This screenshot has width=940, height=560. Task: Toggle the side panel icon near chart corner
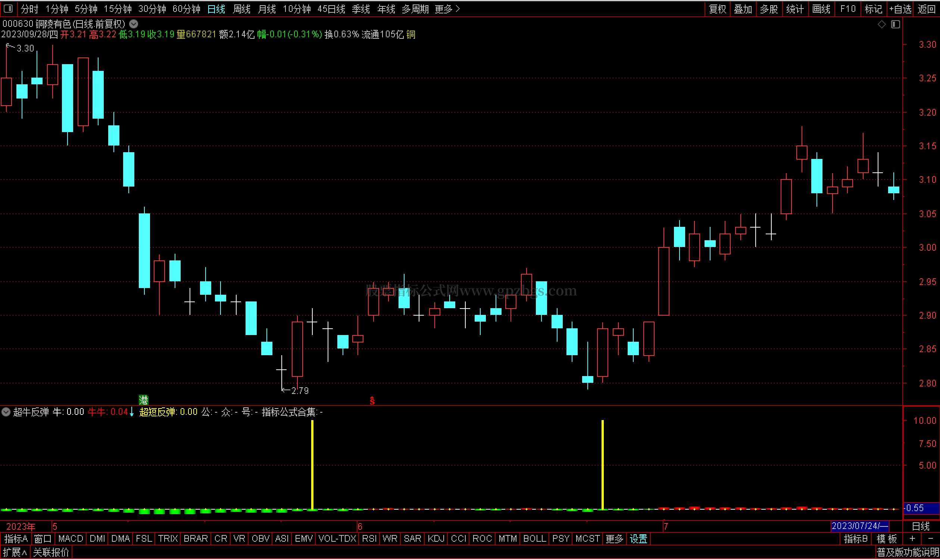896,25
